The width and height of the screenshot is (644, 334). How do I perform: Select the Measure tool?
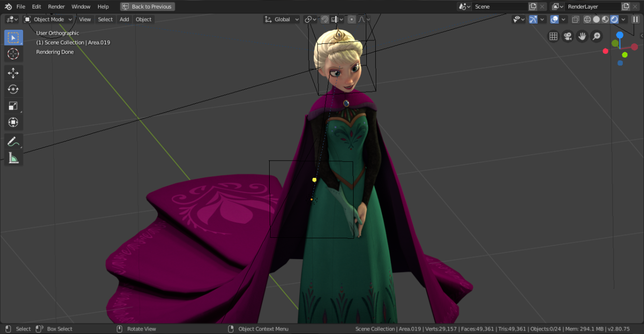14,158
